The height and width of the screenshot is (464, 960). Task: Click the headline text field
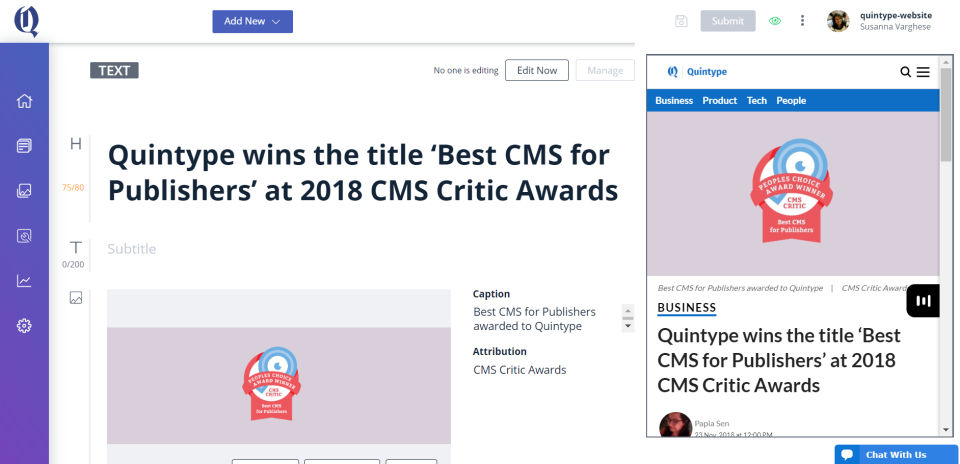coord(362,173)
